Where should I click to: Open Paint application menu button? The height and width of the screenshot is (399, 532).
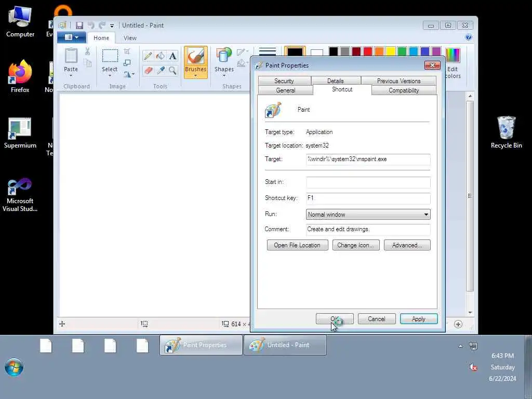click(71, 37)
